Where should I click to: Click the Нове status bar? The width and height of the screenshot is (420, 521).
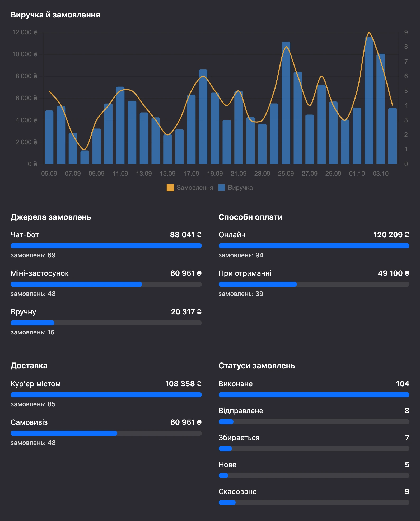tap(314, 476)
